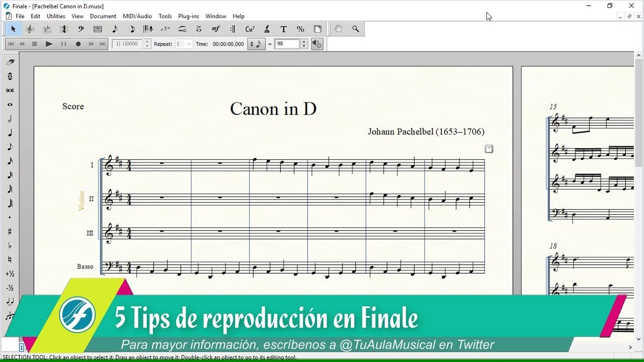
Task: Toggle the flat accidental
Action: pos(10,245)
